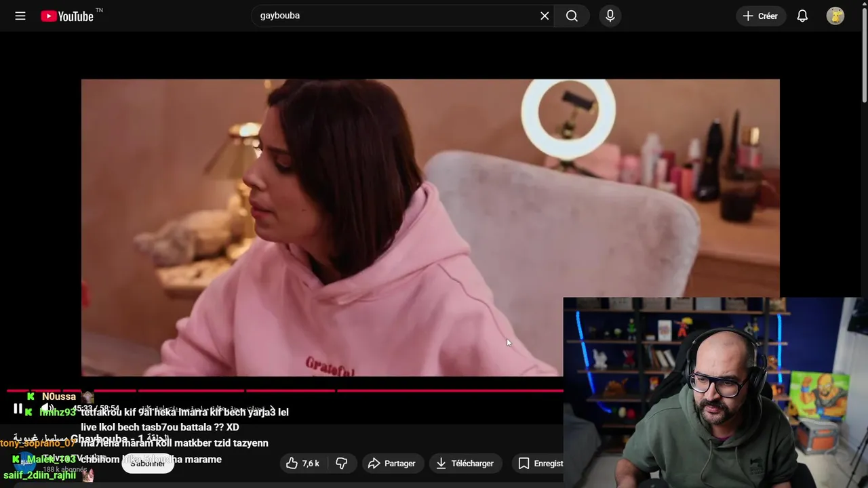Open the account avatar menu
Image resolution: width=868 pixels, height=488 pixels.
pos(835,16)
